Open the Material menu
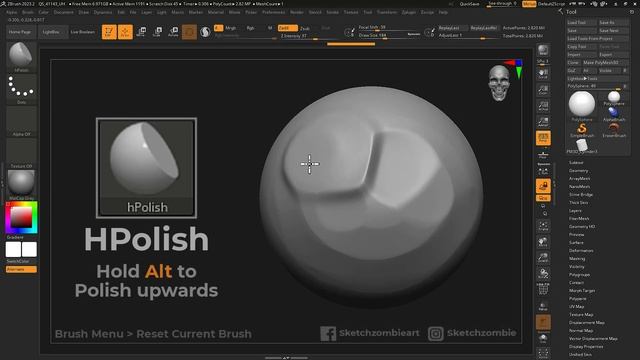640x360 pixels. tap(216, 12)
